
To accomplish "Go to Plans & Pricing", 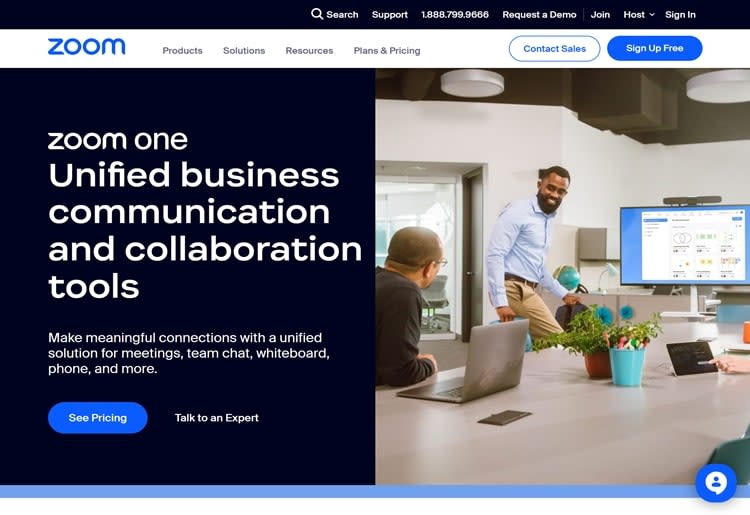I will click(387, 51).
